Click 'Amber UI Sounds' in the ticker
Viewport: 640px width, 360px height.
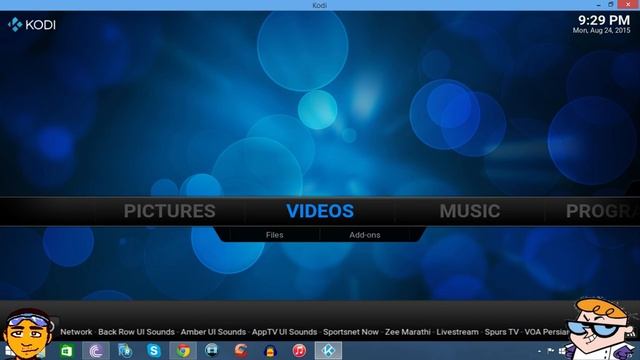tap(213, 332)
